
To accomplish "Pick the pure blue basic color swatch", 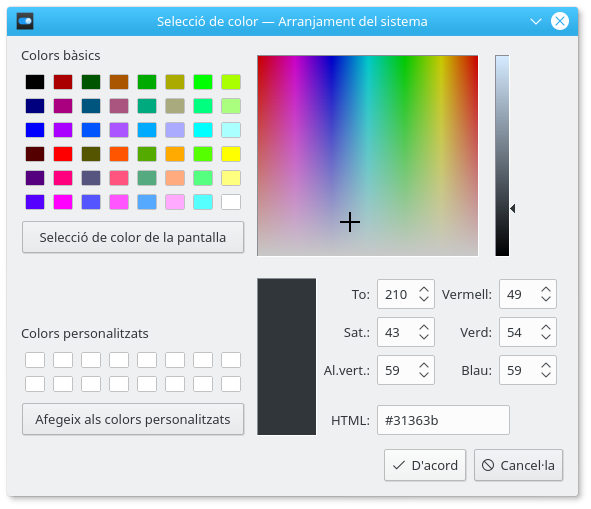I will click(x=35, y=130).
